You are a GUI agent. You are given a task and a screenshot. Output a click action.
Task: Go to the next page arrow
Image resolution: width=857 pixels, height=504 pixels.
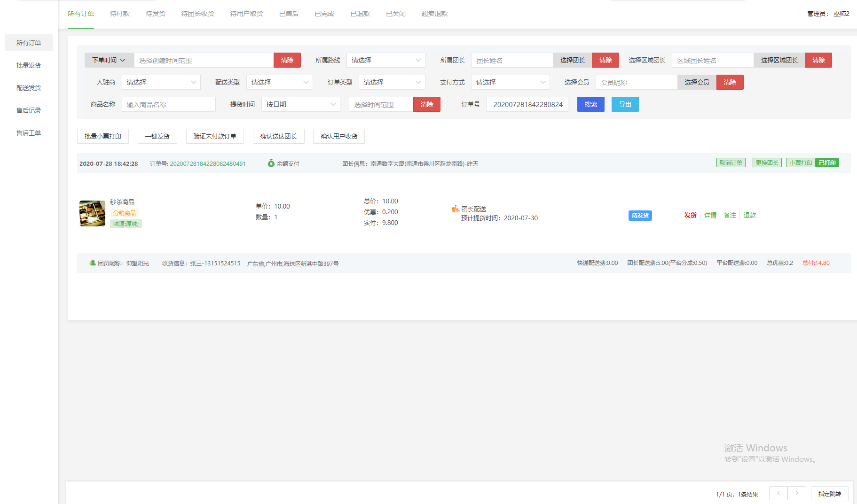pyautogui.click(x=797, y=493)
